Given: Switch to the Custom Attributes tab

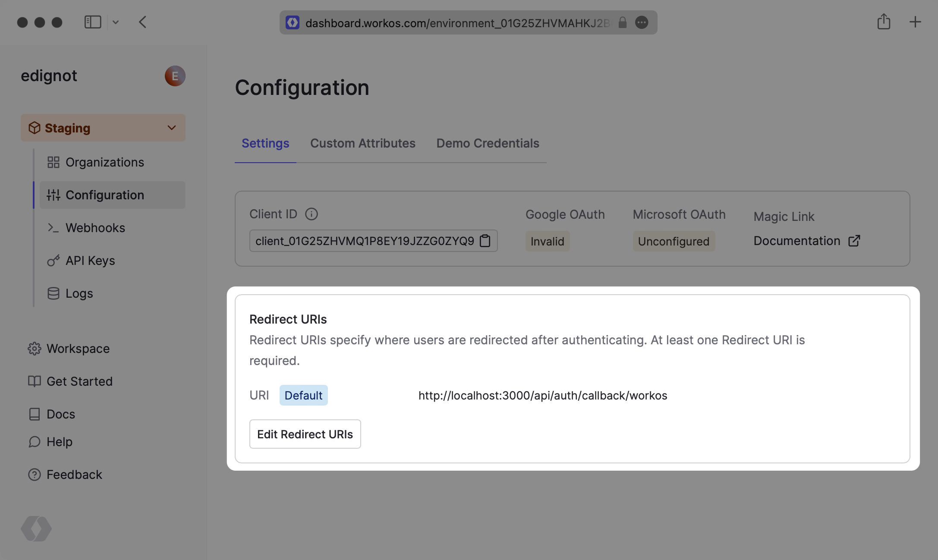Looking at the screenshot, I should click(362, 143).
